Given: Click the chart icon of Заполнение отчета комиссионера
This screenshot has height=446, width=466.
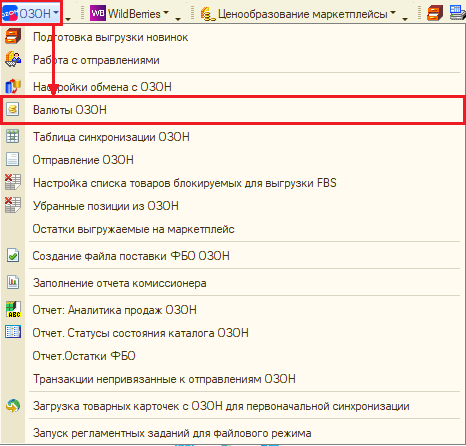Looking at the screenshot, I should [13, 282].
